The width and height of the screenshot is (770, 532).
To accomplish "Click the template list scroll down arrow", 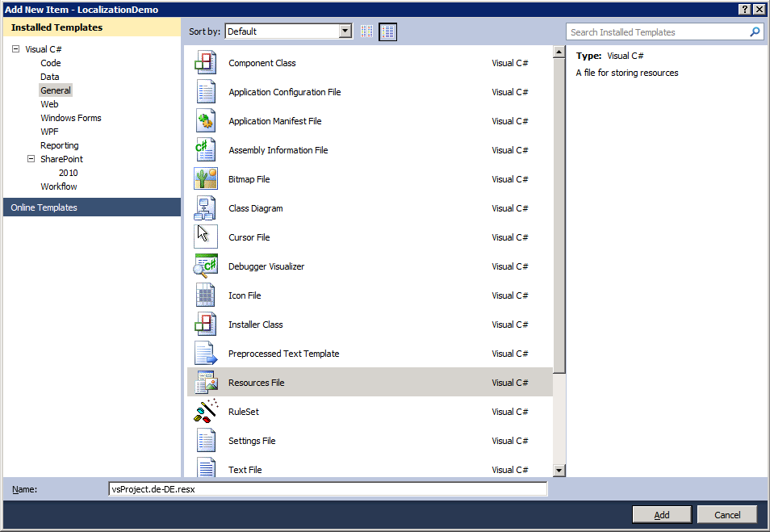I will pyautogui.click(x=559, y=471).
